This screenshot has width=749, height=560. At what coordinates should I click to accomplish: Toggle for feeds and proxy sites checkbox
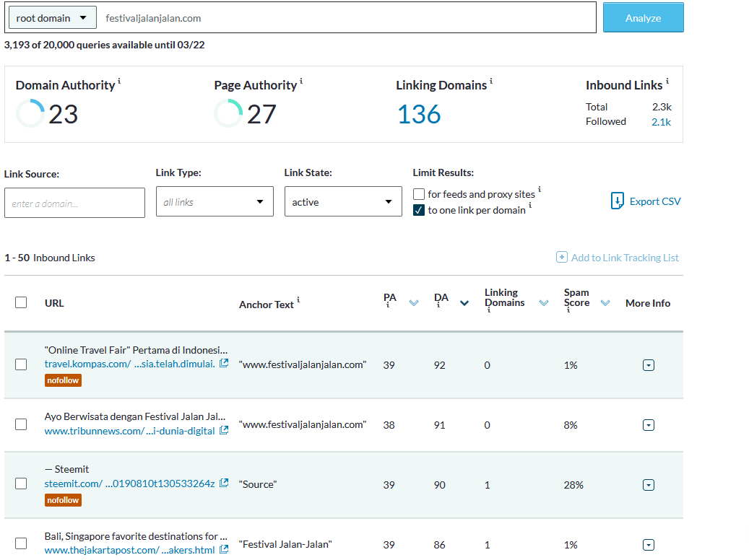coord(419,194)
